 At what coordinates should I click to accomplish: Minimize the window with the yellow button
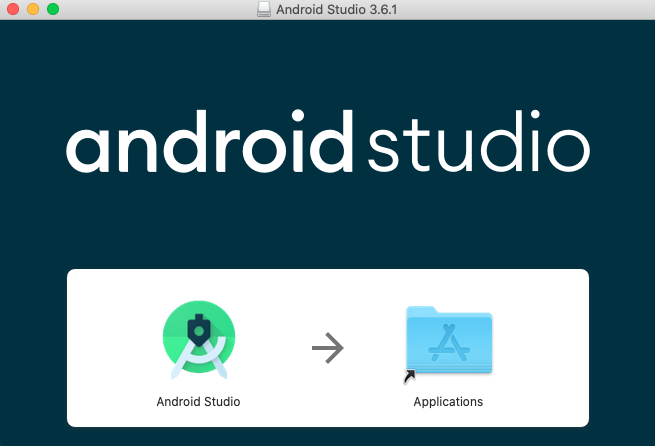(x=33, y=9)
